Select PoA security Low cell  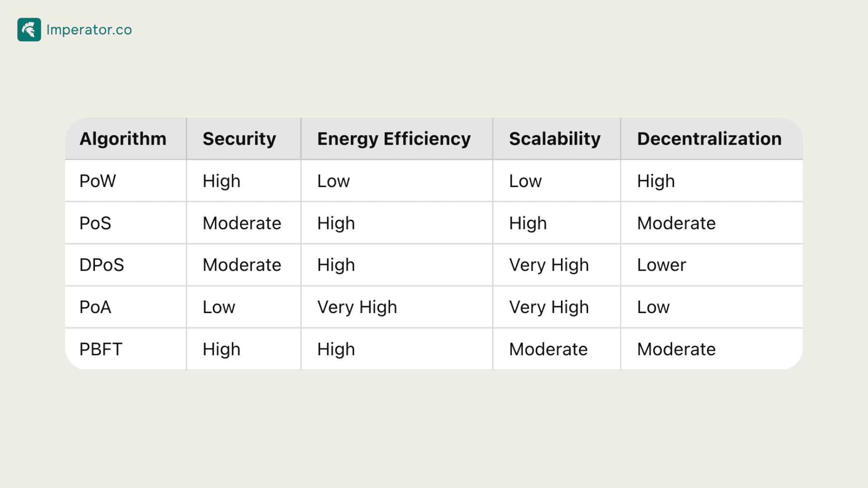click(244, 307)
